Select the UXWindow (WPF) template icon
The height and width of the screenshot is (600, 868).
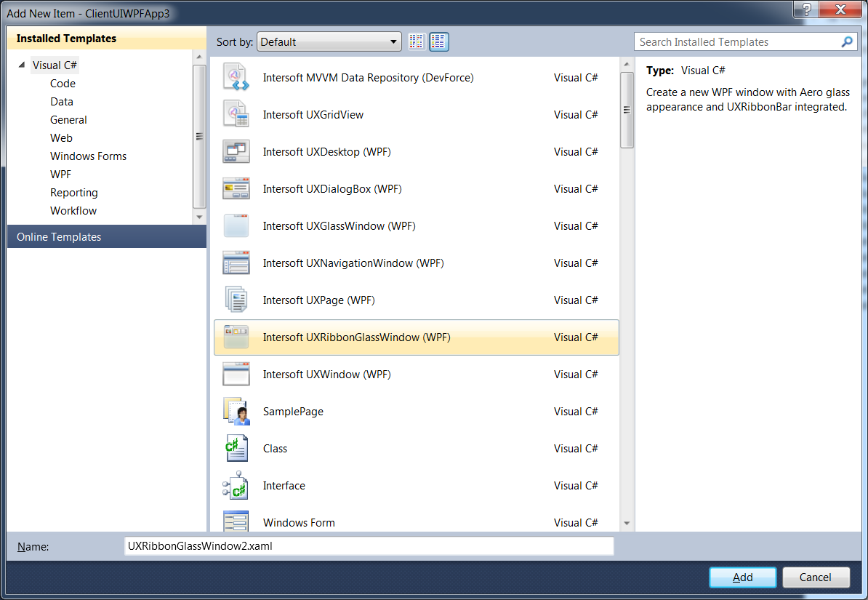tap(236, 374)
